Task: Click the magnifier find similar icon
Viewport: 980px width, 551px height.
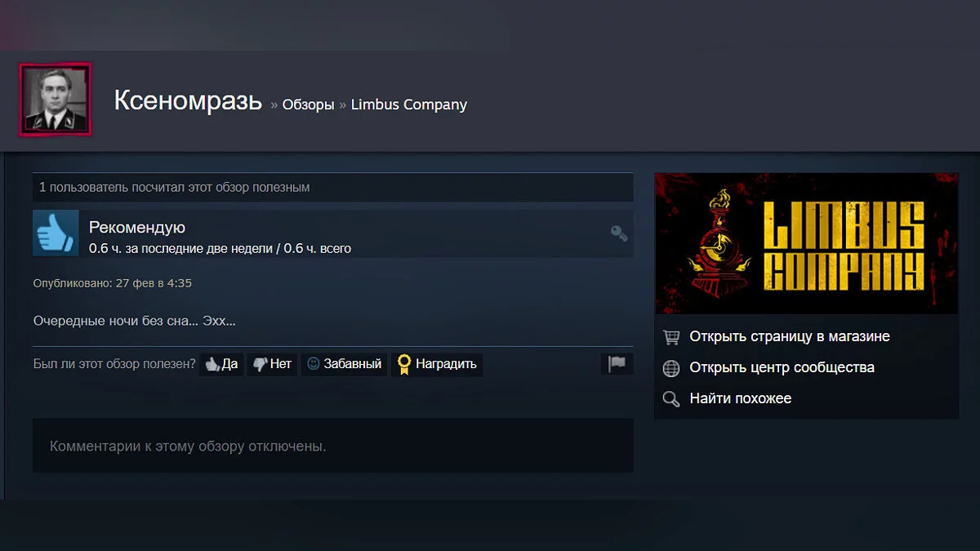Action: (x=671, y=399)
